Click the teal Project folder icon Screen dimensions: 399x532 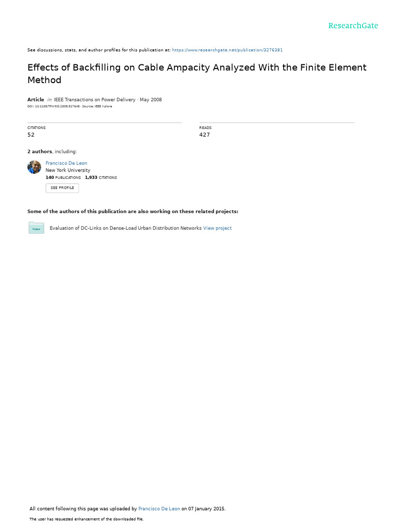coord(36,228)
